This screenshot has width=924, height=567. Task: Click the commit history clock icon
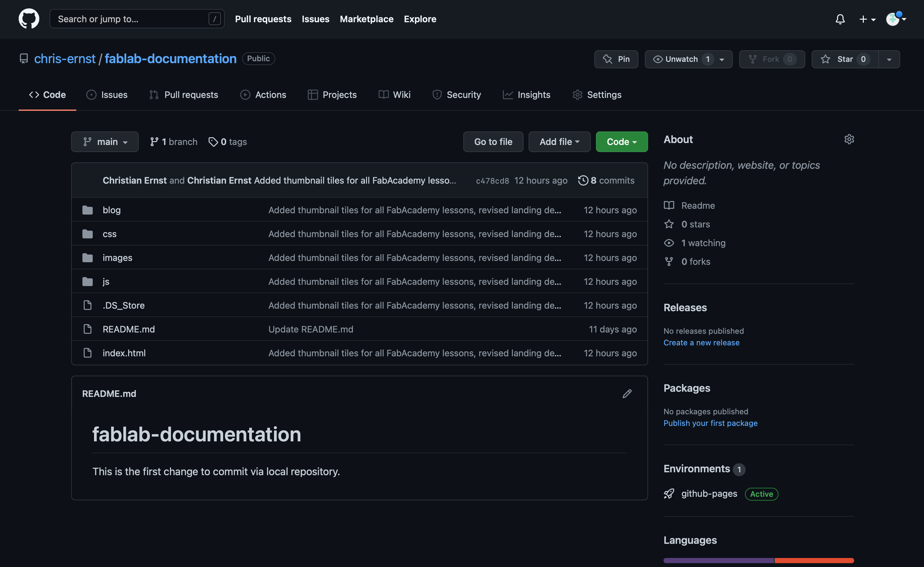point(583,180)
